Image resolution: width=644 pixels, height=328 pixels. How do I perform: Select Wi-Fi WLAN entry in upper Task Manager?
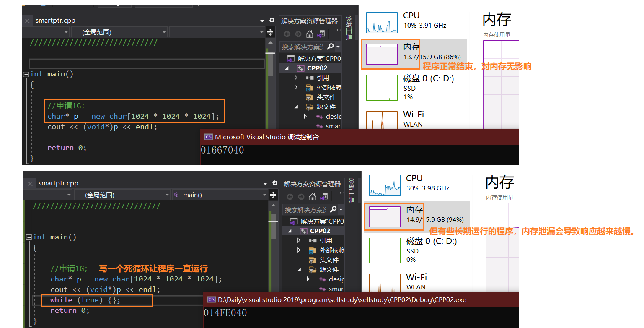click(x=413, y=119)
